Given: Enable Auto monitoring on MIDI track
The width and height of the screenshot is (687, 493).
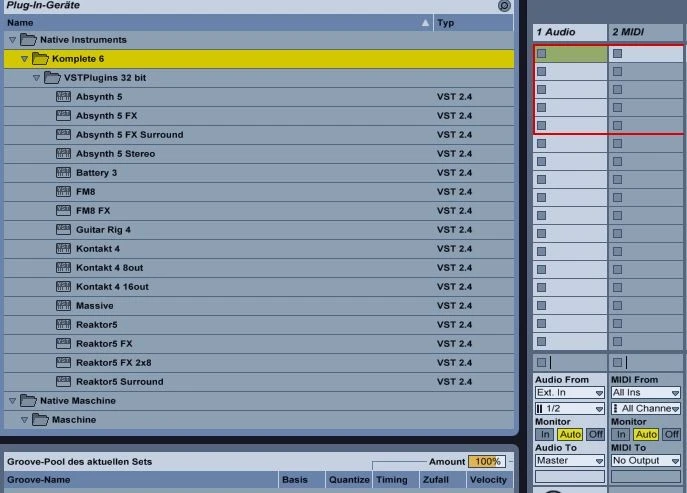Looking at the screenshot, I should [646, 435].
